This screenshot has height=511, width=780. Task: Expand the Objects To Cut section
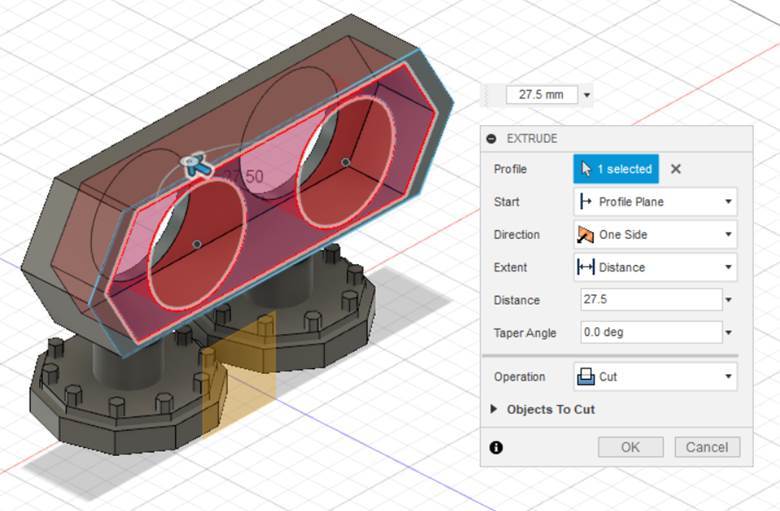[493, 409]
